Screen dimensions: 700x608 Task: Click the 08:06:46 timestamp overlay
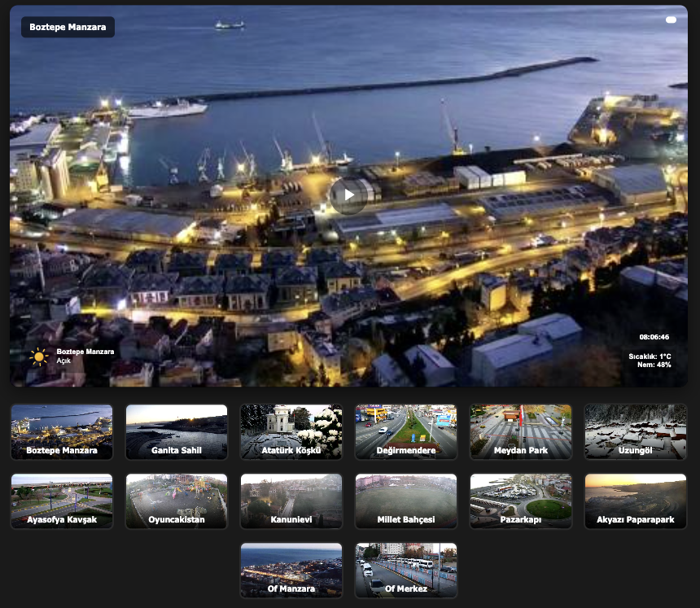(x=654, y=337)
